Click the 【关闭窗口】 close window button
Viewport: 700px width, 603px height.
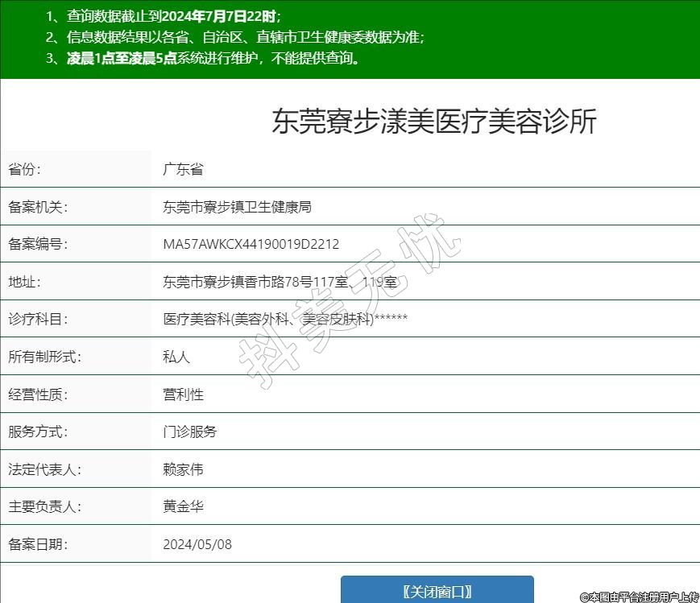pyautogui.click(x=437, y=590)
